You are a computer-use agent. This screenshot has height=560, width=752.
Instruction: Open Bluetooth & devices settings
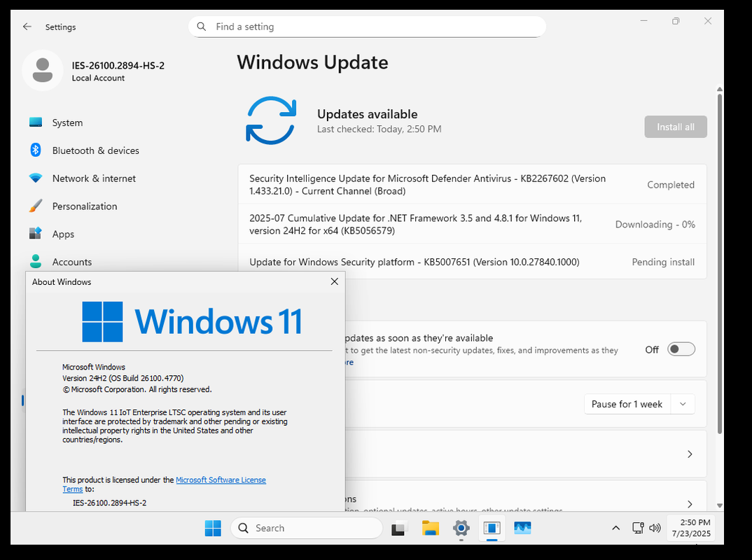(x=95, y=150)
